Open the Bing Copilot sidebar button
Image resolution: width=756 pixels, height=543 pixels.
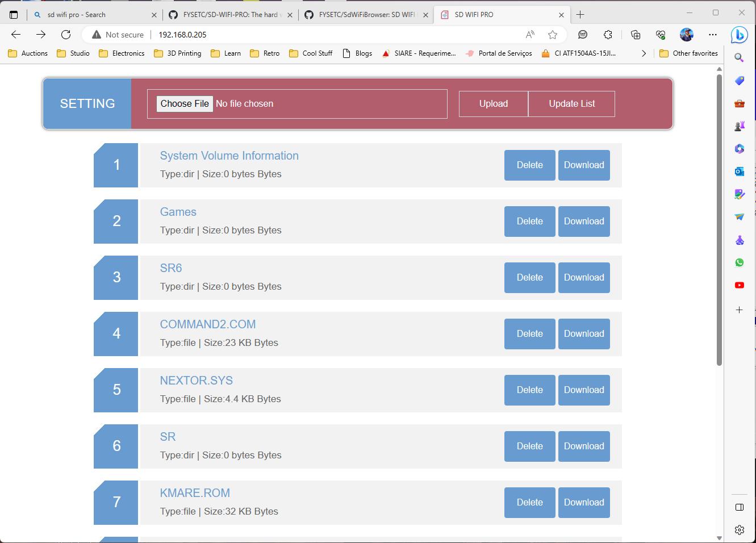(739, 35)
